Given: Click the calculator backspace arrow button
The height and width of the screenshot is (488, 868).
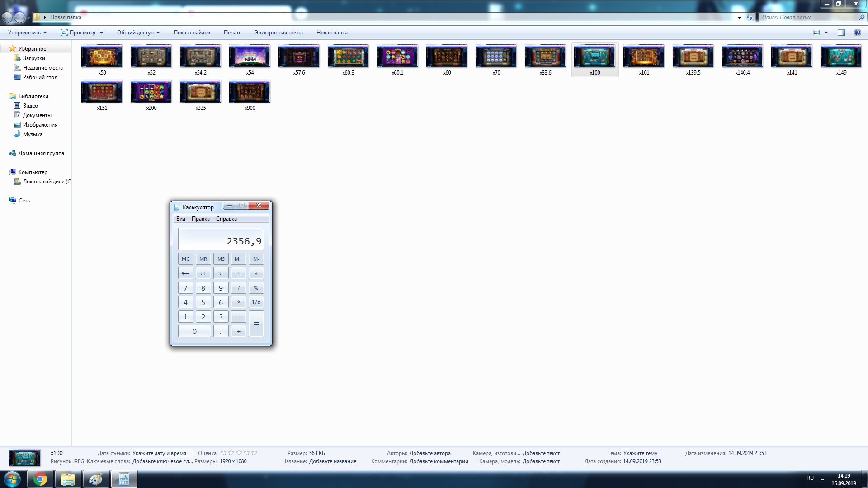Looking at the screenshot, I should 185,273.
